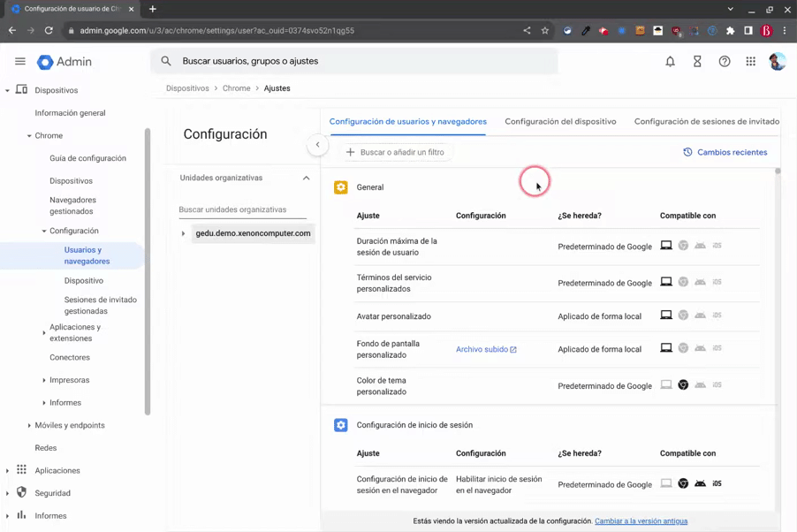Collapse the organizational units side panel
Viewport: 797px width, 532px height.
tap(317, 145)
